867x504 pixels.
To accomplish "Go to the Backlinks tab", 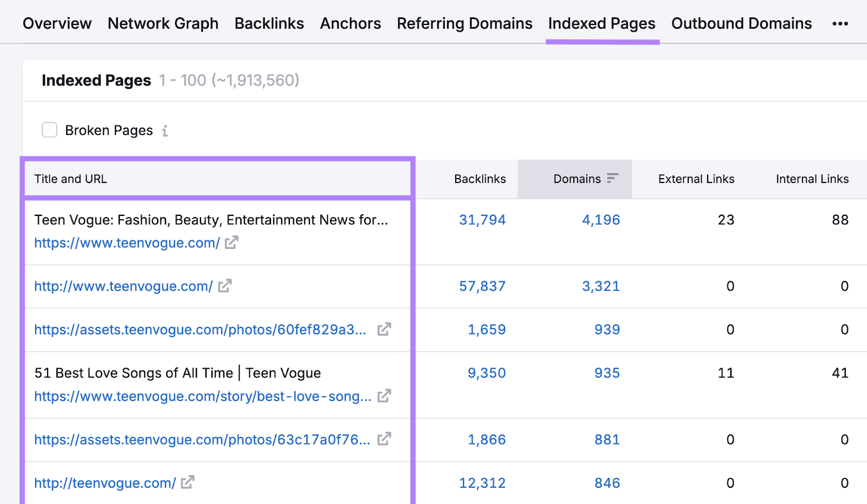I will click(269, 23).
